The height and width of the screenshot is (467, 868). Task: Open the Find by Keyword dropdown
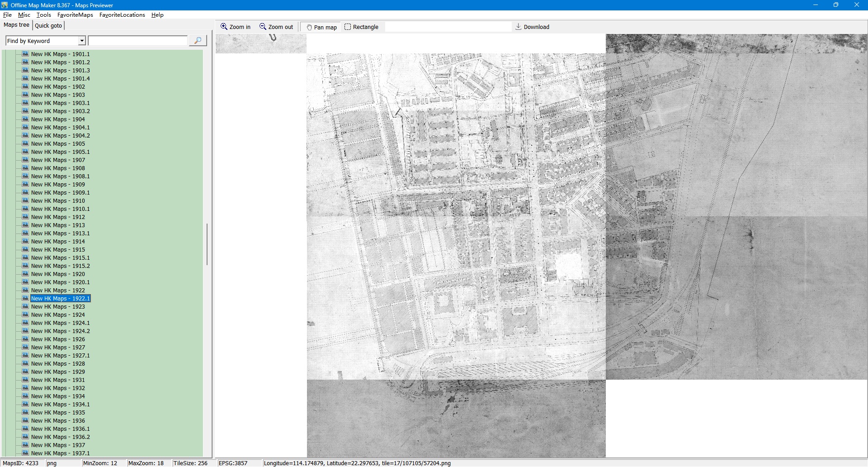82,41
